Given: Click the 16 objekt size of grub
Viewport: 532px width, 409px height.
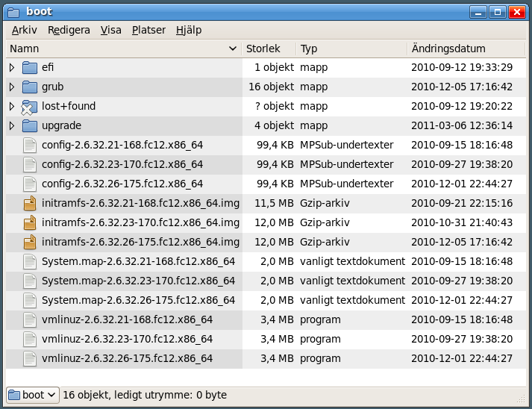Looking at the screenshot, I should tap(271, 87).
